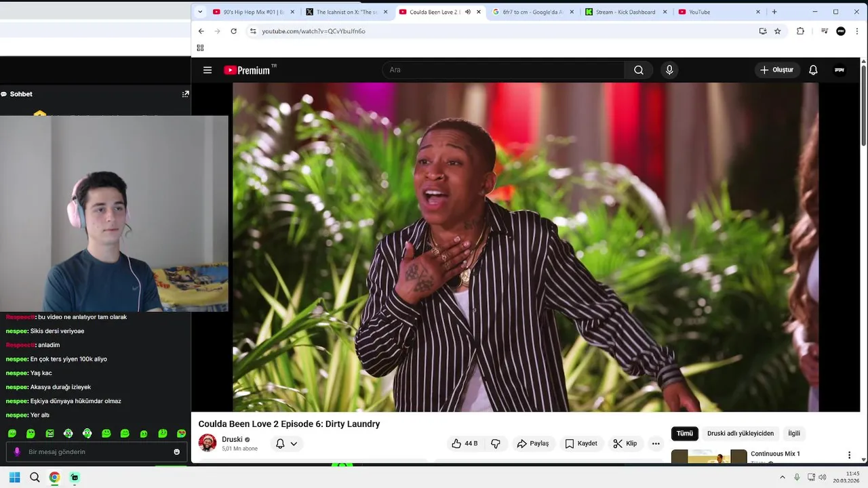Click the Sohbet chat header label
Viewport: 868px width, 488px height.
point(21,94)
